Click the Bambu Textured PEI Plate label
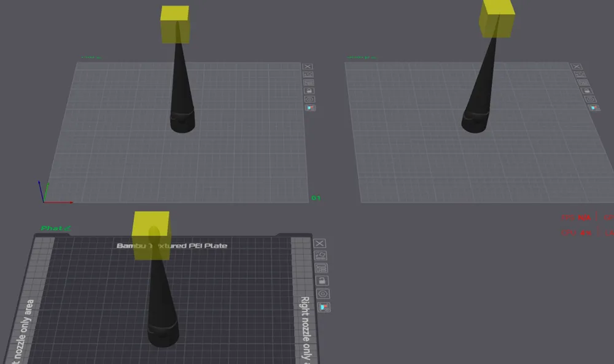This screenshot has width=614, height=364. click(x=172, y=246)
